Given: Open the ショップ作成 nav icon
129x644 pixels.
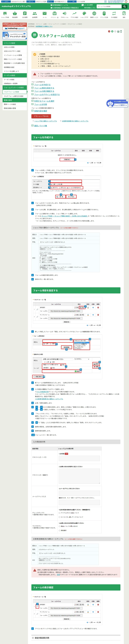Looking at the screenshot, I should tap(5, 13).
